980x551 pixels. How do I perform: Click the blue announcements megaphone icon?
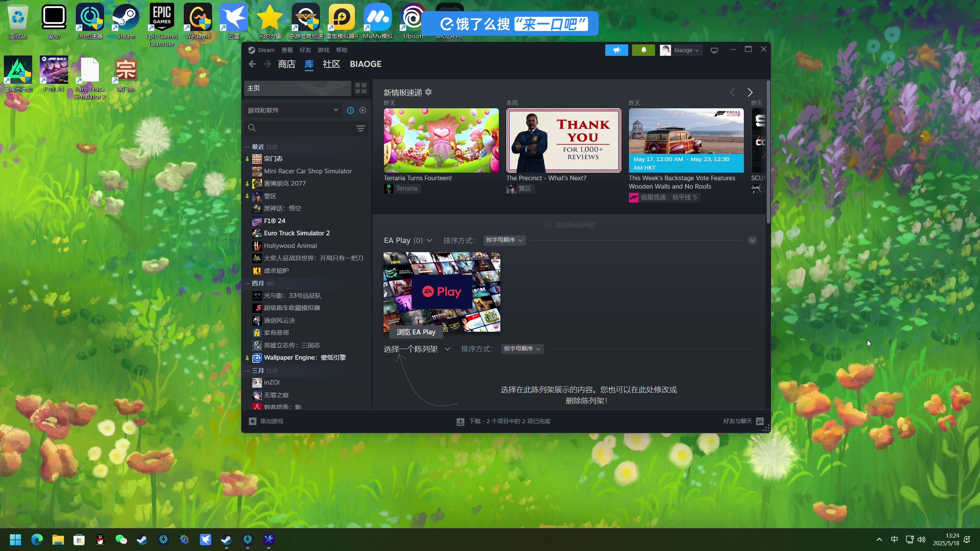click(616, 50)
